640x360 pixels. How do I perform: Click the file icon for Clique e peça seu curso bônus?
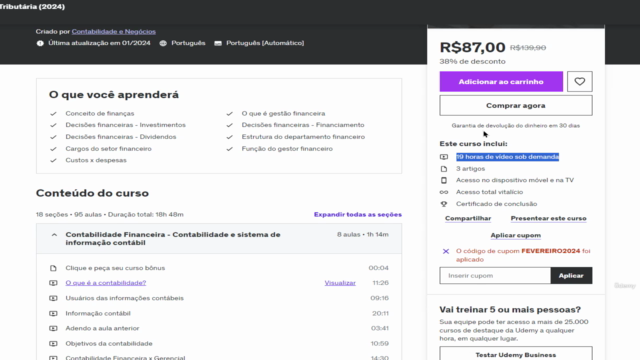point(53,268)
